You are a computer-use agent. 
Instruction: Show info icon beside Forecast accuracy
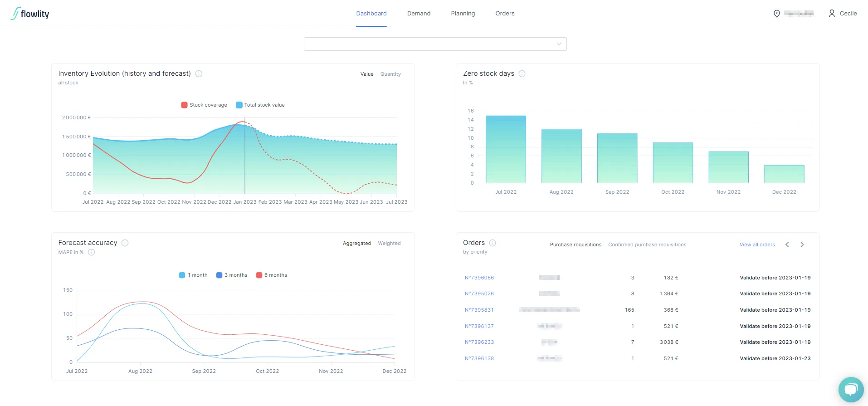point(125,243)
